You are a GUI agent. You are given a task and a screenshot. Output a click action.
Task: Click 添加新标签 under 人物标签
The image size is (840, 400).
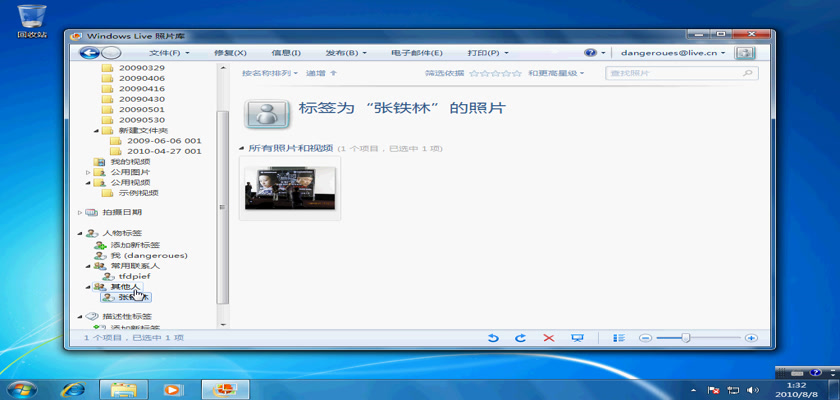132,245
